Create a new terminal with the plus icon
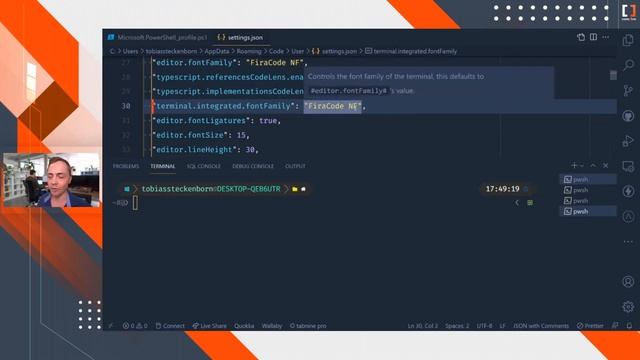640x360 pixels. [574, 166]
